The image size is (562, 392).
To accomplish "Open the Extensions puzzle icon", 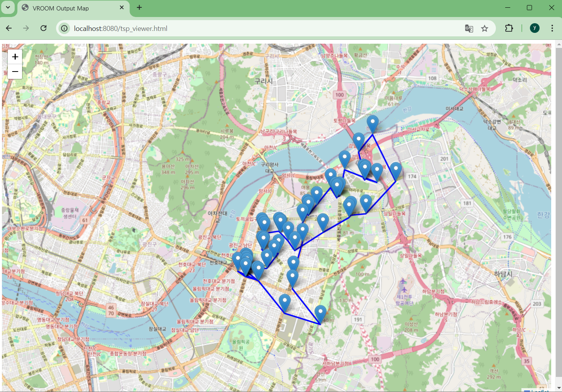I will coord(509,28).
